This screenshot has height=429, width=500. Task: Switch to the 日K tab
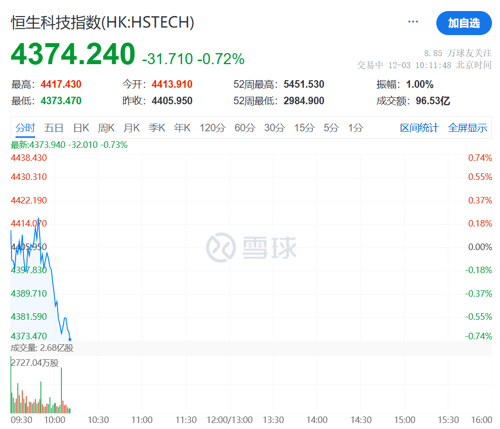(81, 128)
